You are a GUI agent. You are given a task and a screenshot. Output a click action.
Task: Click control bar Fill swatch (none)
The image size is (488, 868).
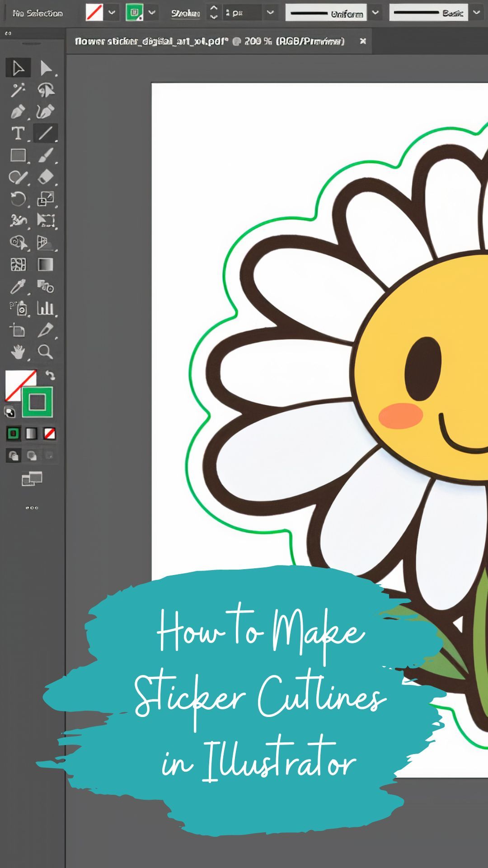point(94,13)
